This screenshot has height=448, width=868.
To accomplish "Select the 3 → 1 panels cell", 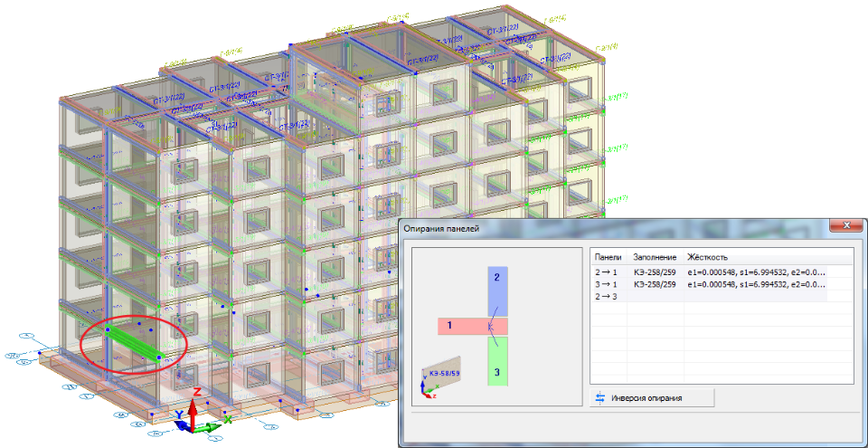I will [605, 284].
